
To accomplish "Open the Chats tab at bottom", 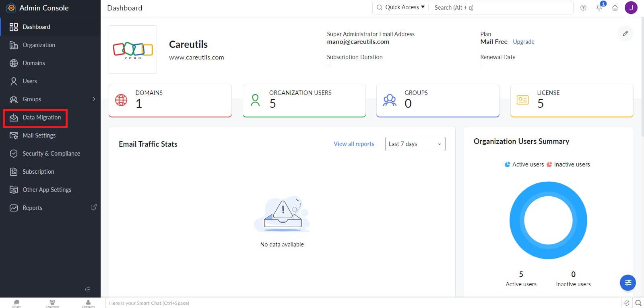I will tap(17, 304).
